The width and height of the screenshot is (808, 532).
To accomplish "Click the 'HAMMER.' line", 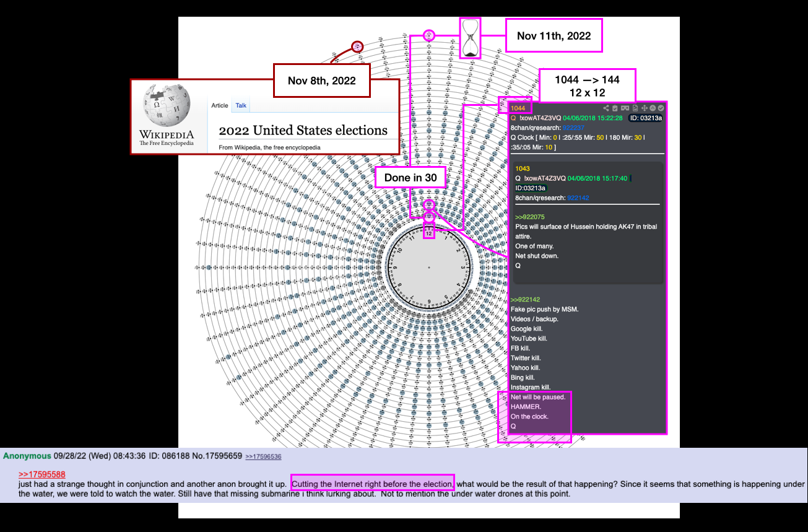I will [526, 407].
